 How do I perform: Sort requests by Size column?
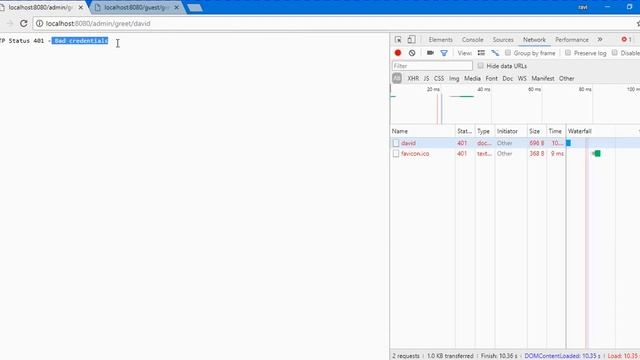(536, 131)
